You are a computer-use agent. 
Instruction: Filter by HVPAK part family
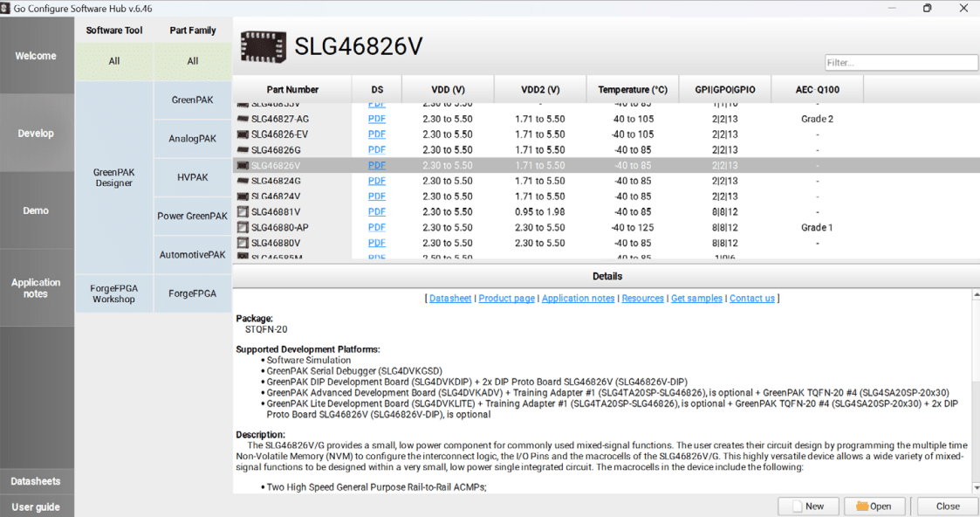pos(193,177)
